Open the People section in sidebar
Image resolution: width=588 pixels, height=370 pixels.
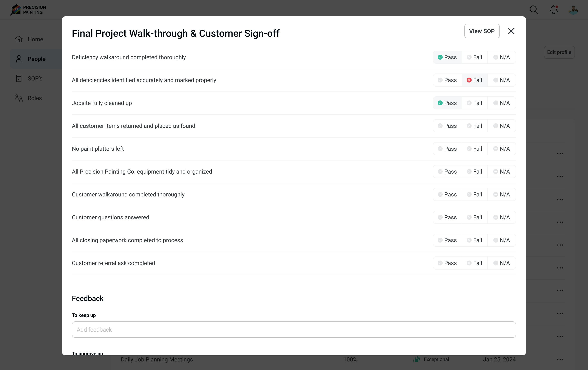(36, 59)
